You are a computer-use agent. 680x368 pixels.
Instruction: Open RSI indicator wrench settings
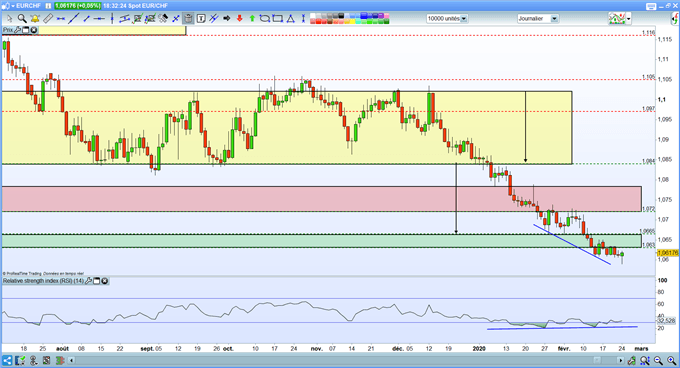[x=88, y=281]
